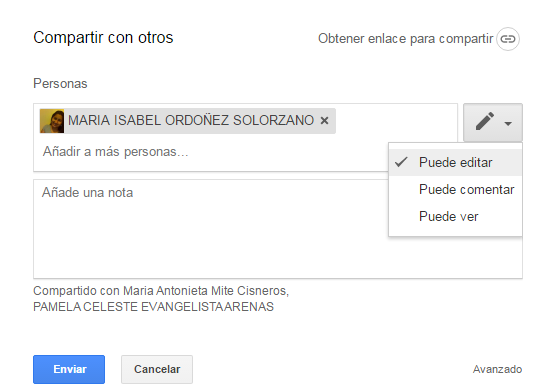Select Puede editar permission option
This screenshot has height=390, width=540.
coord(455,163)
